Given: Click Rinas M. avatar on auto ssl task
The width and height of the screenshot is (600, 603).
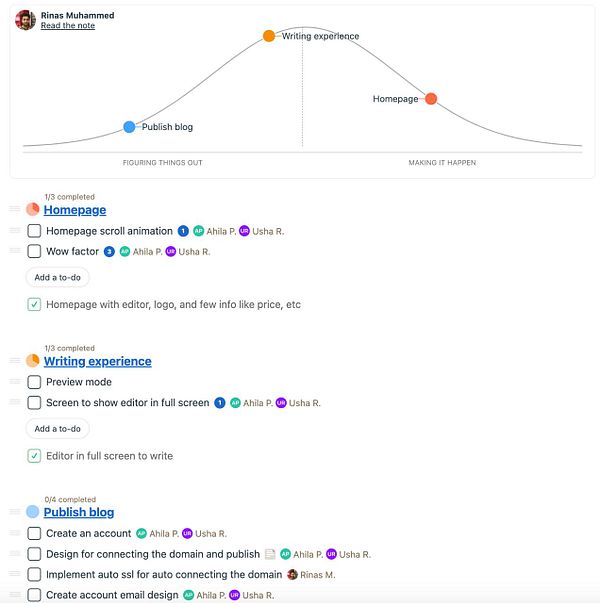Looking at the screenshot, I should tap(292, 575).
